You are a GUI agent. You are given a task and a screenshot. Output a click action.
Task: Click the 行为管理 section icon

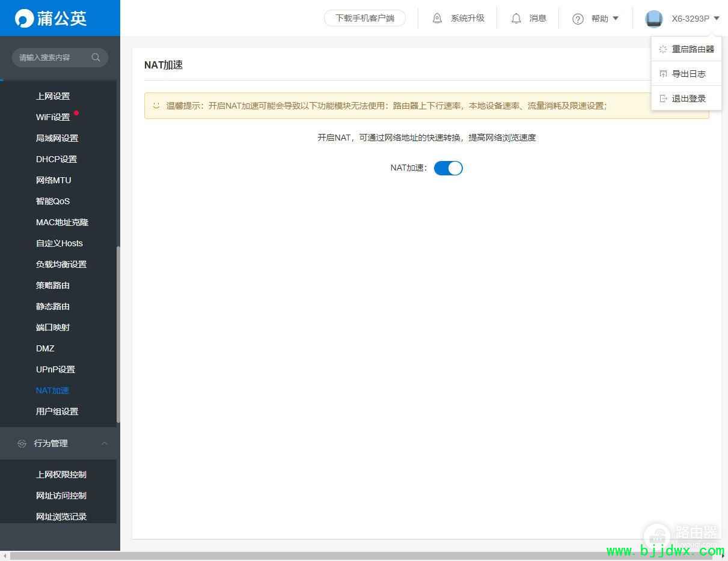click(x=22, y=443)
